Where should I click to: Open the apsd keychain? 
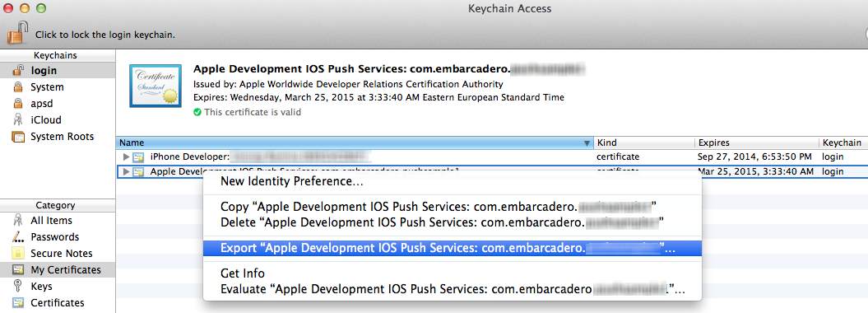58,104
